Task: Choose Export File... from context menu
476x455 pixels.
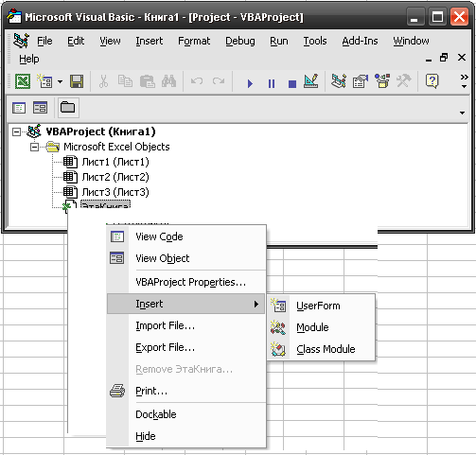Action: pyautogui.click(x=186, y=347)
